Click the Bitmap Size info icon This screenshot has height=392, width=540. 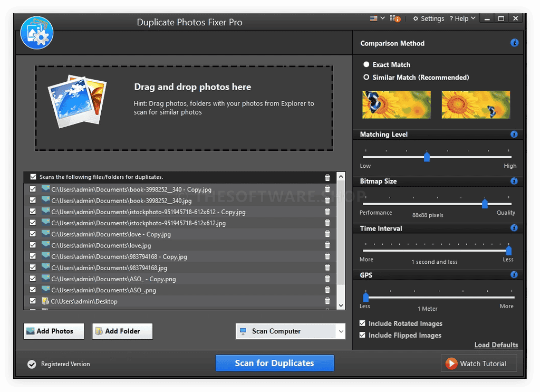tap(514, 181)
